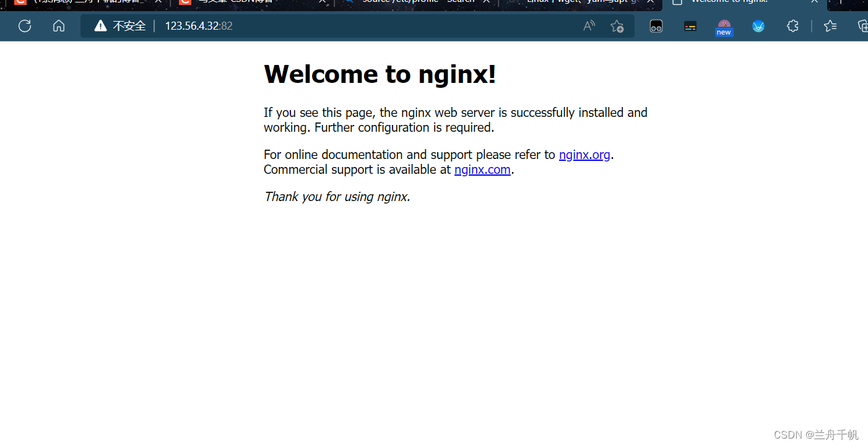Image resolution: width=868 pixels, height=446 pixels.
Task: Click the 'Thank you for using nginx.' text
Action: (337, 197)
